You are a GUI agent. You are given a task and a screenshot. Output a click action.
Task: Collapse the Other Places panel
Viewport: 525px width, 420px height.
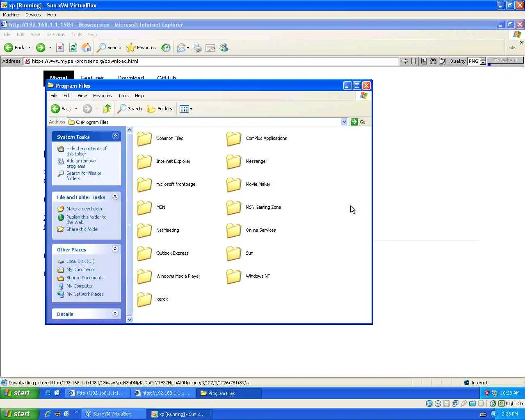point(115,249)
